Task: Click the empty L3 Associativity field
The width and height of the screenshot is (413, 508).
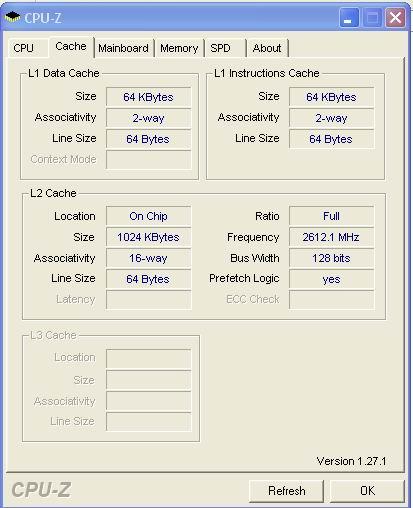Action: pyautogui.click(x=148, y=401)
